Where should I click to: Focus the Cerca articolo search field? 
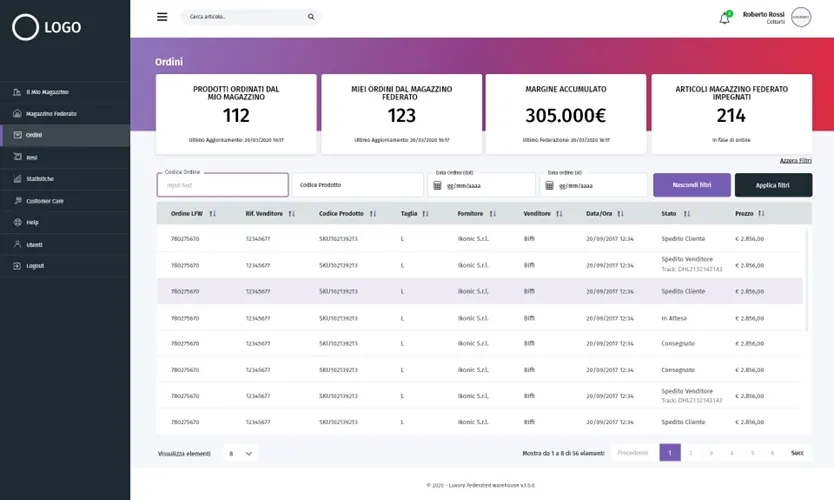pos(251,17)
